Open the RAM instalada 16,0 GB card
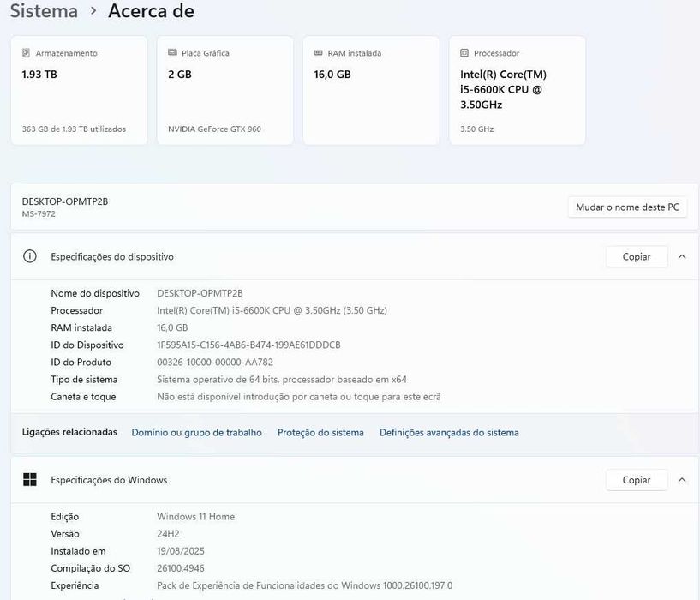The image size is (700, 600). (371, 90)
